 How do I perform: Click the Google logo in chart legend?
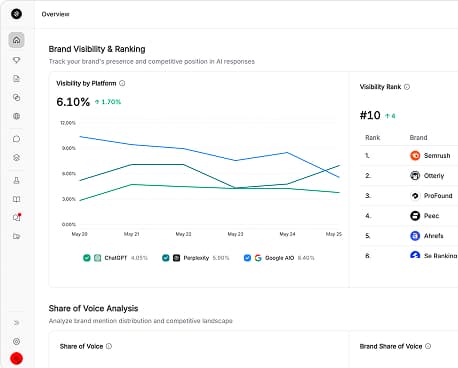pos(258,258)
